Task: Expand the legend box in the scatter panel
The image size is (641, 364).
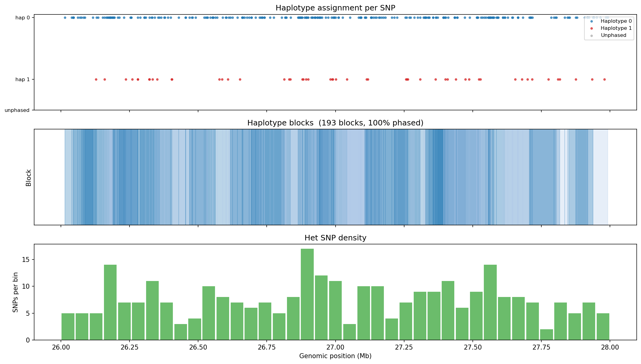Action: (x=609, y=28)
